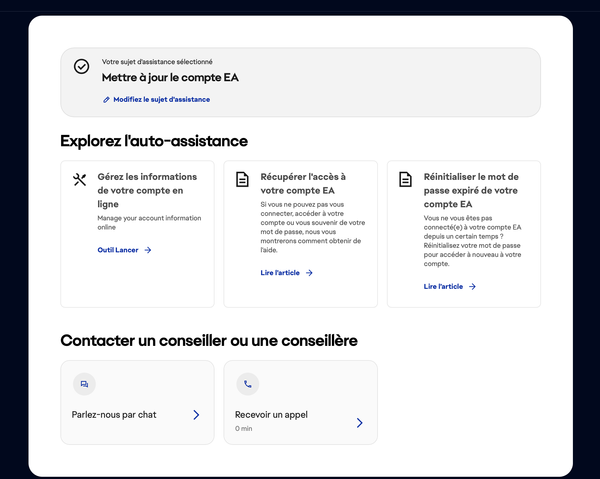
Task: Select Parlez-nous par chat option
Action: [x=114, y=414]
